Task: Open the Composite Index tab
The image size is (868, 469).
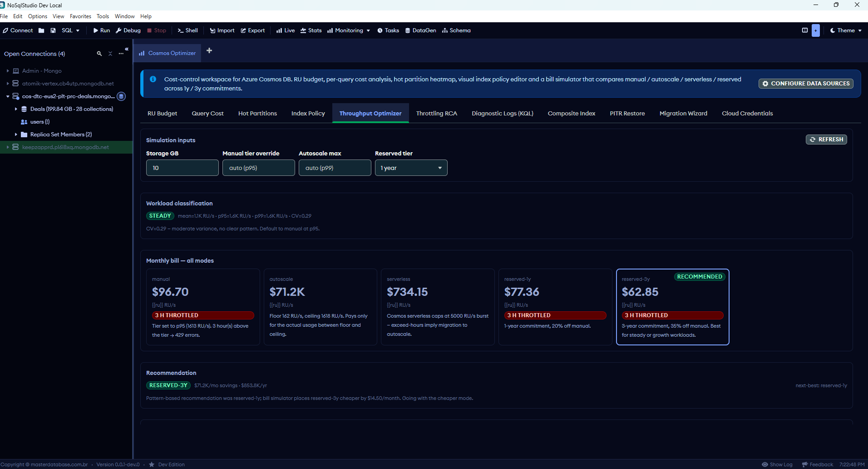Action: tap(572, 113)
